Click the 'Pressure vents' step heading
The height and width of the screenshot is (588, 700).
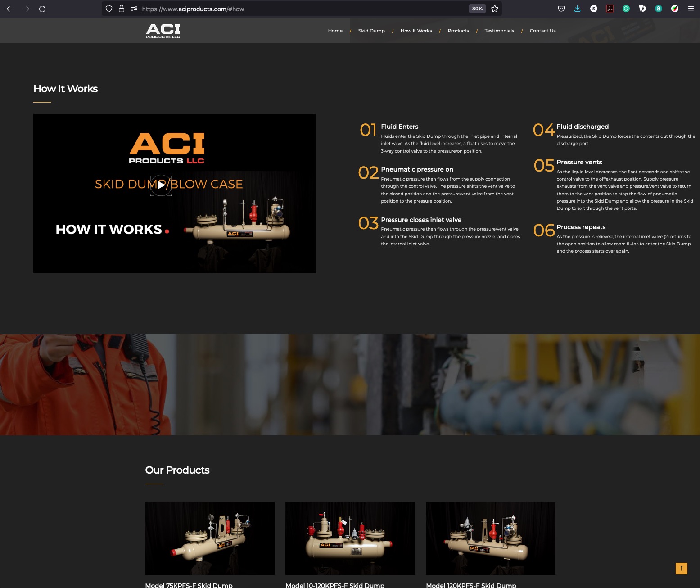579,162
